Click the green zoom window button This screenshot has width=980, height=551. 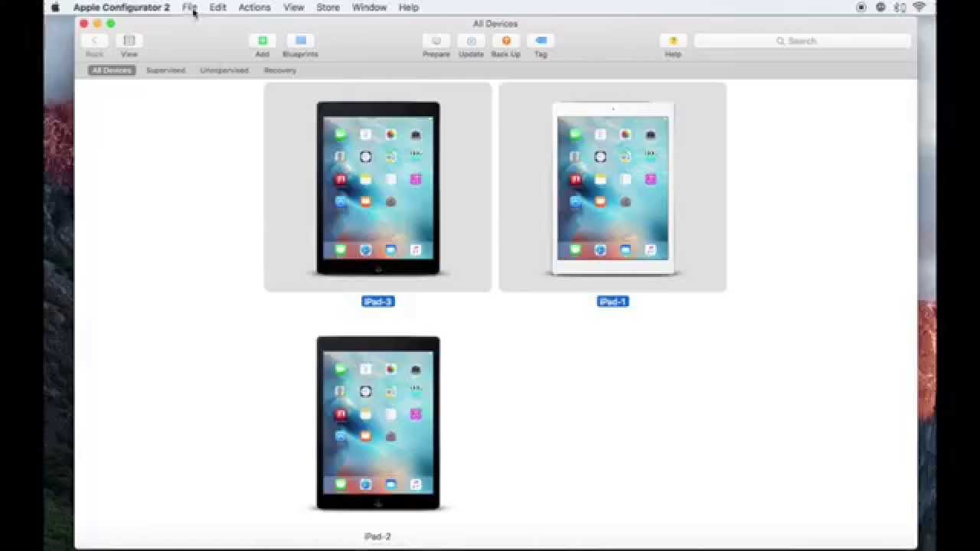pos(111,24)
